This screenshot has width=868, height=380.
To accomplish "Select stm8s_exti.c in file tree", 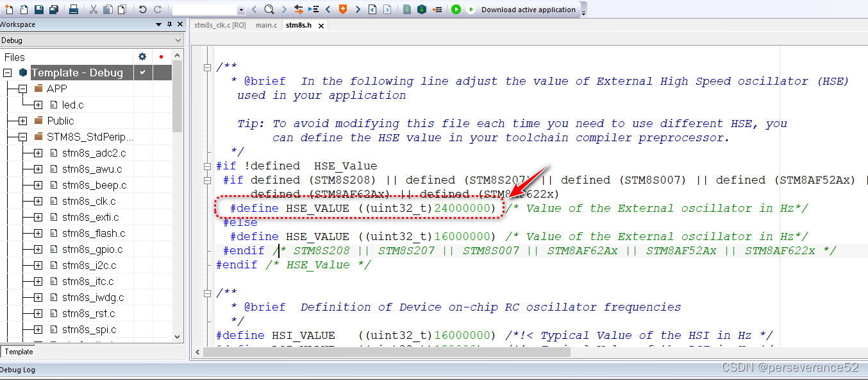I will coord(90,218).
